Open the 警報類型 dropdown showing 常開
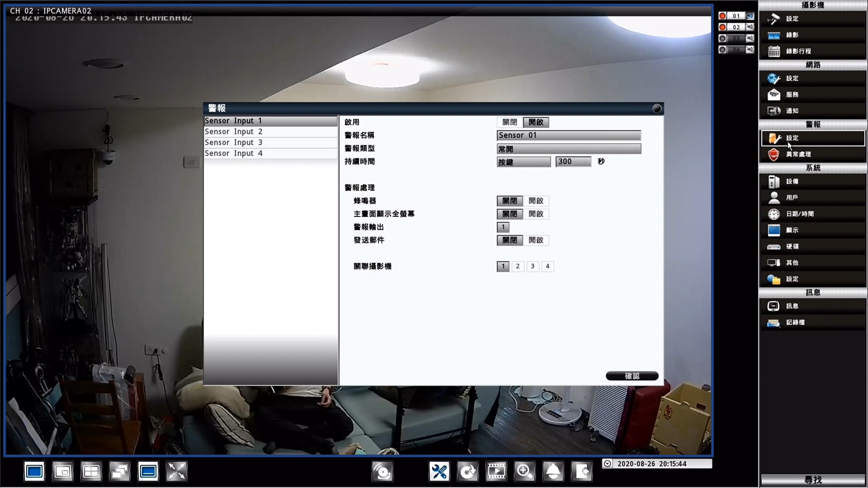868x488 pixels. (569, 149)
